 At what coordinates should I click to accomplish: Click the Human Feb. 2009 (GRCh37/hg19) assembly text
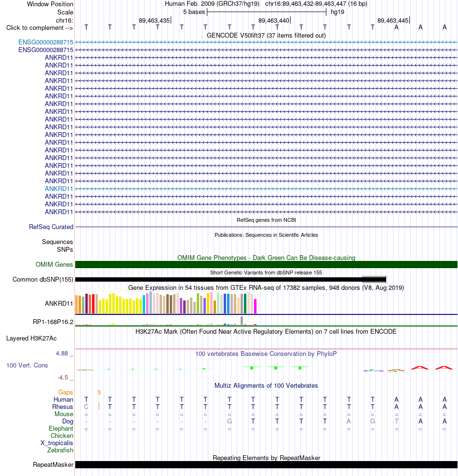[212, 4]
